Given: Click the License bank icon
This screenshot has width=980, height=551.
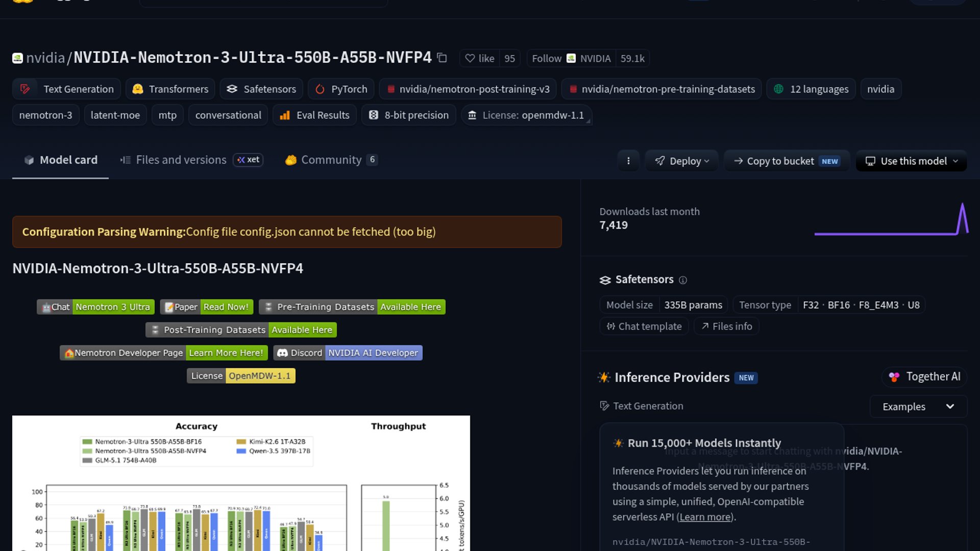Looking at the screenshot, I should pos(473,115).
